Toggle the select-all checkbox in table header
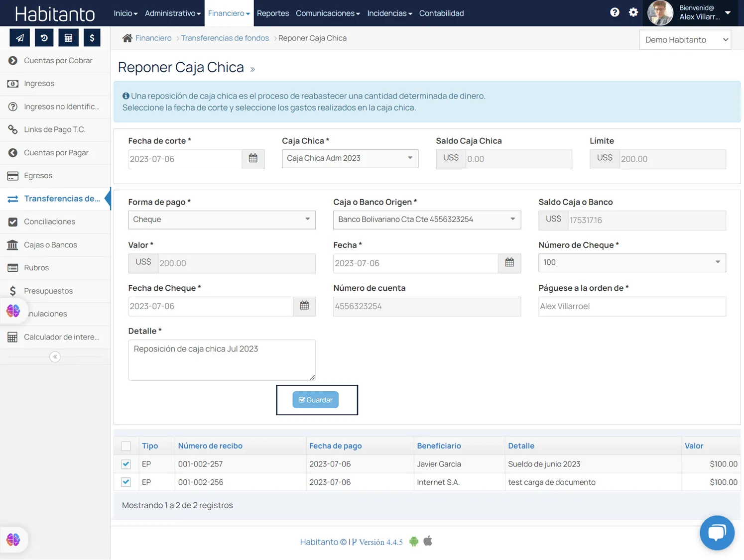 (x=126, y=446)
